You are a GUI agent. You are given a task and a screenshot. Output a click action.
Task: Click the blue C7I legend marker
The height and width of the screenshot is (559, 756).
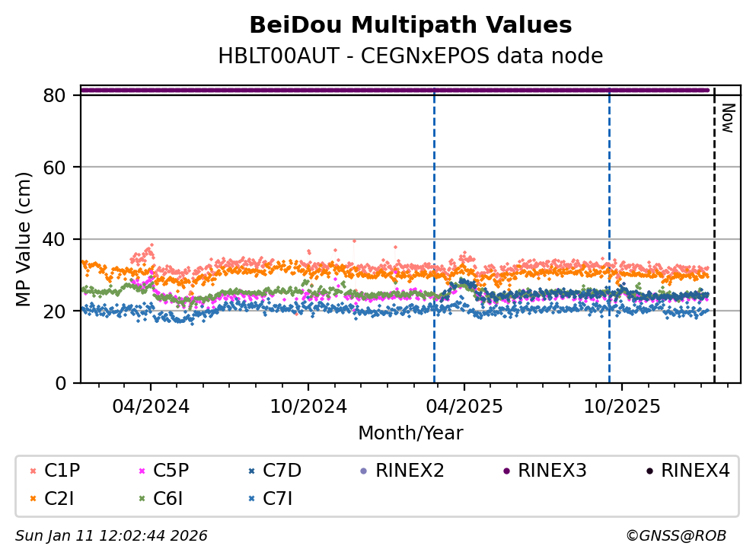(x=251, y=500)
